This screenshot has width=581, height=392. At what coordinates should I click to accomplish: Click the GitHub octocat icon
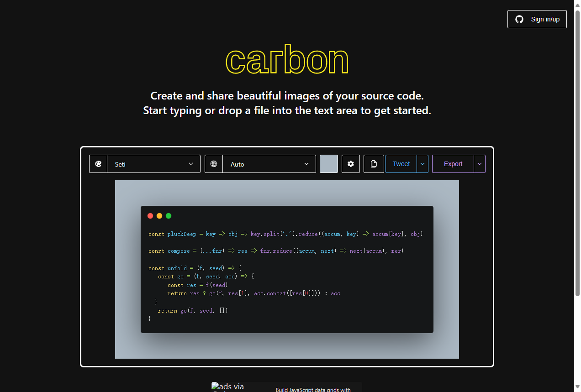[519, 19]
